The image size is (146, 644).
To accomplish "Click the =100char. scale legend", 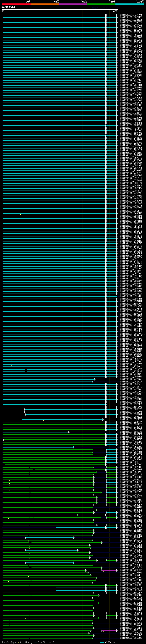I will coord(109,642).
